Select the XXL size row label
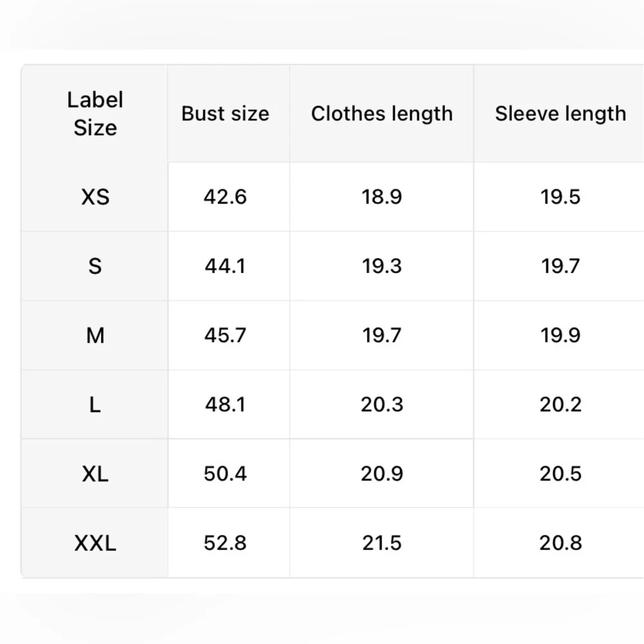The height and width of the screenshot is (644, 644). coord(95,543)
